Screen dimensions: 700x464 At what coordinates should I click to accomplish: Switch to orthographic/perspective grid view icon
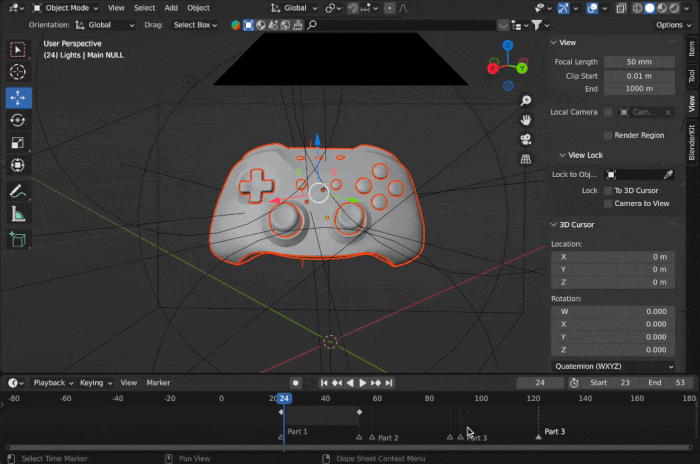(526, 159)
